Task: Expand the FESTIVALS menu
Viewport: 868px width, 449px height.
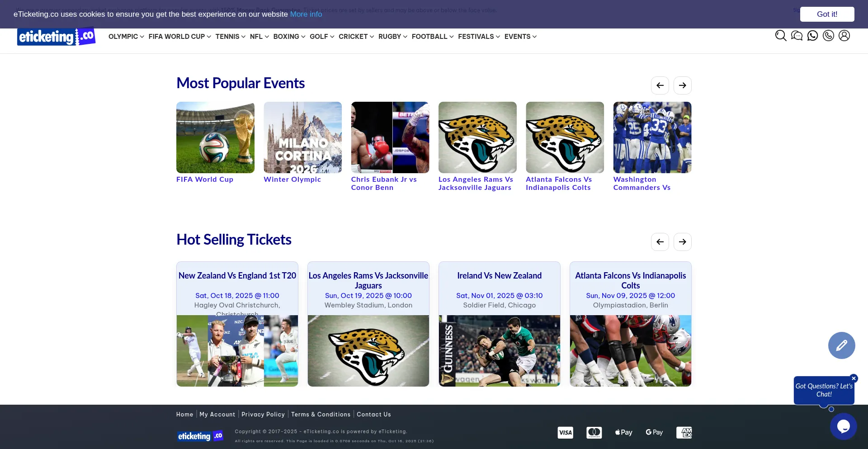Action: coord(479,37)
